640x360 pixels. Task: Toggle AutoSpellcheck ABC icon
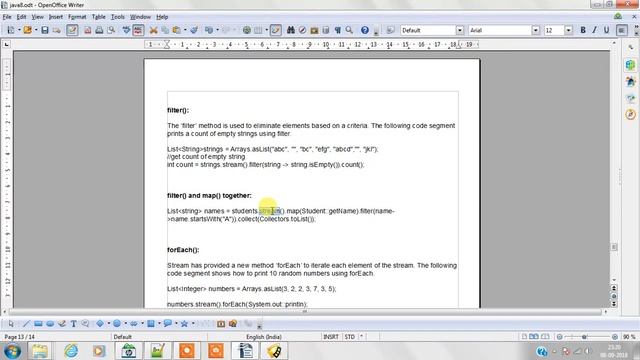point(138,30)
